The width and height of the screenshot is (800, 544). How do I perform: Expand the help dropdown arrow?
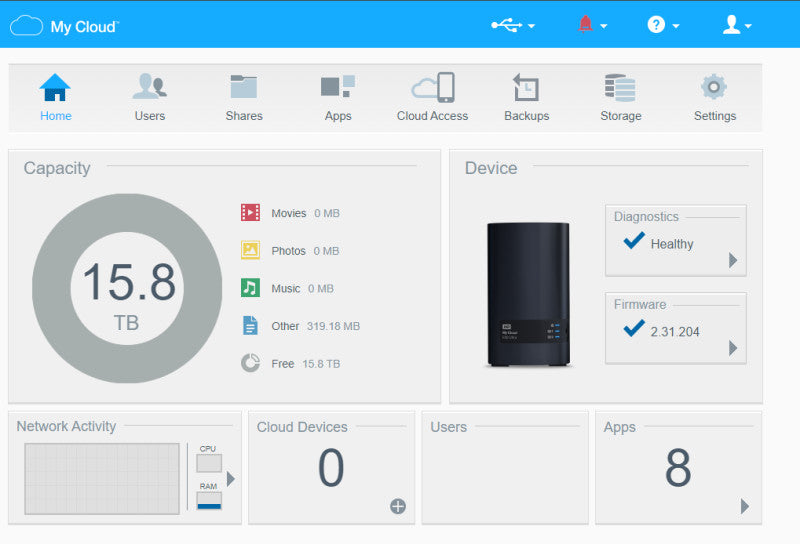676,26
